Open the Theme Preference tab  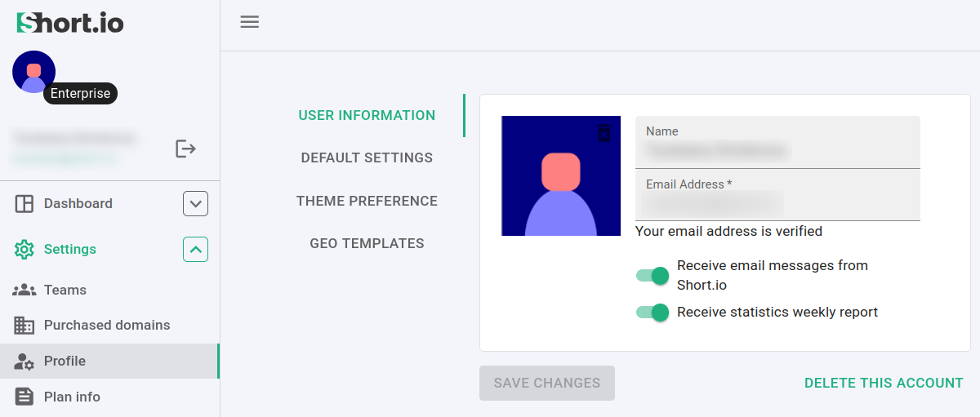point(367,202)
